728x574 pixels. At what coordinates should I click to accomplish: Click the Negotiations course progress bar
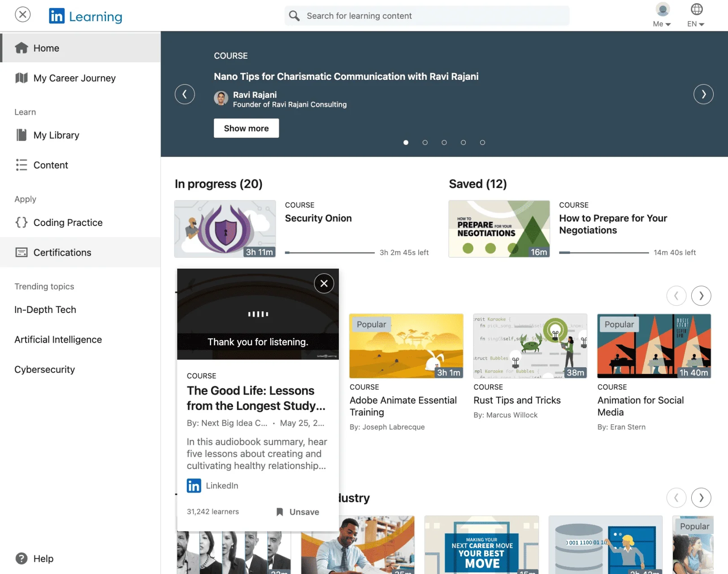pyautogui.click(x=604, y=253)
